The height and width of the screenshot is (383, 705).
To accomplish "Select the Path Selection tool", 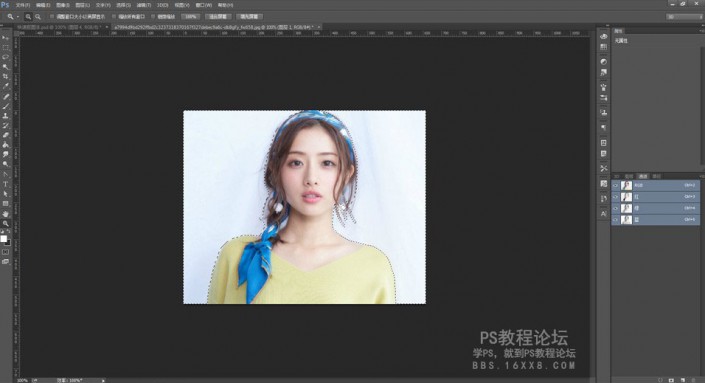I will (5, 194).
